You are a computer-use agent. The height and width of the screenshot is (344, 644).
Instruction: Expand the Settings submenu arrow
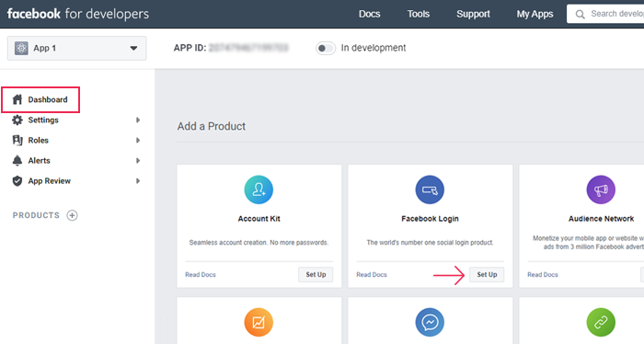pos(138,120)
